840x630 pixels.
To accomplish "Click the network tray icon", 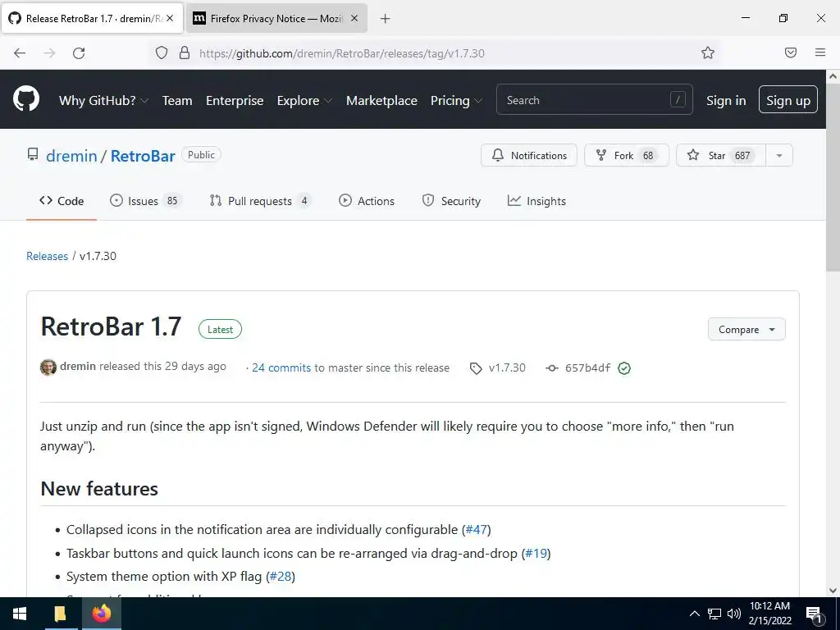I will (714, 614).
